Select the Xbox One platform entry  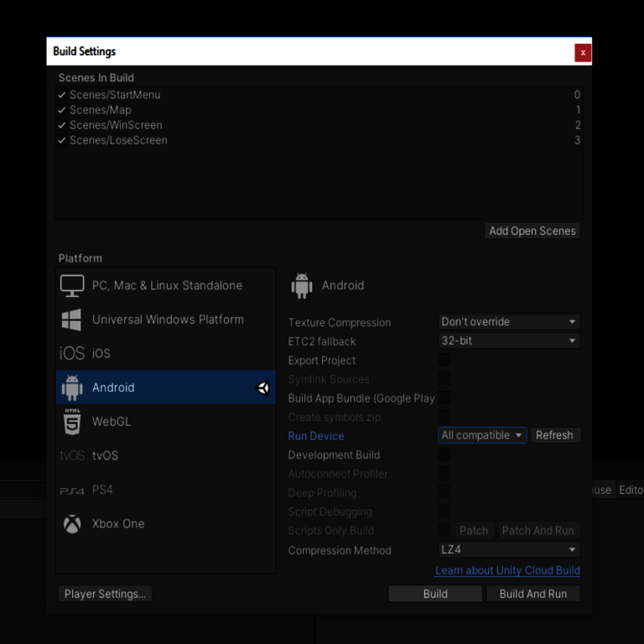[x=166, y=524]
